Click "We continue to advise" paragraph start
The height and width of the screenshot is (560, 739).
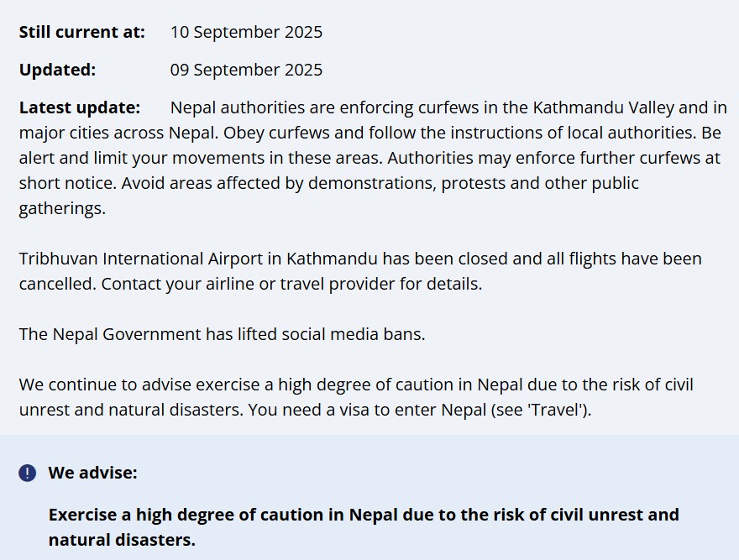pyautogui.click(x=106, y=385)
